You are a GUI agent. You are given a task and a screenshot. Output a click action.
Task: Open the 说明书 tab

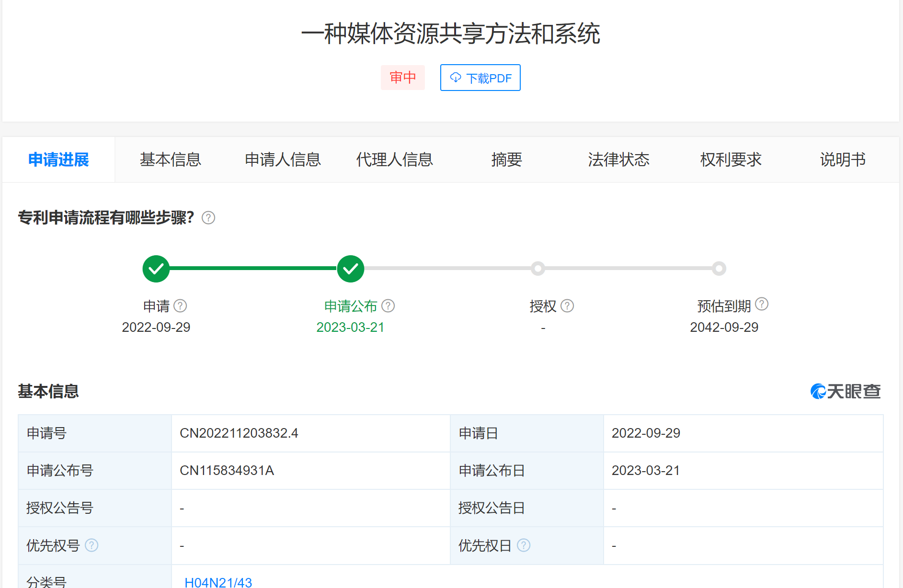point(843,159)
